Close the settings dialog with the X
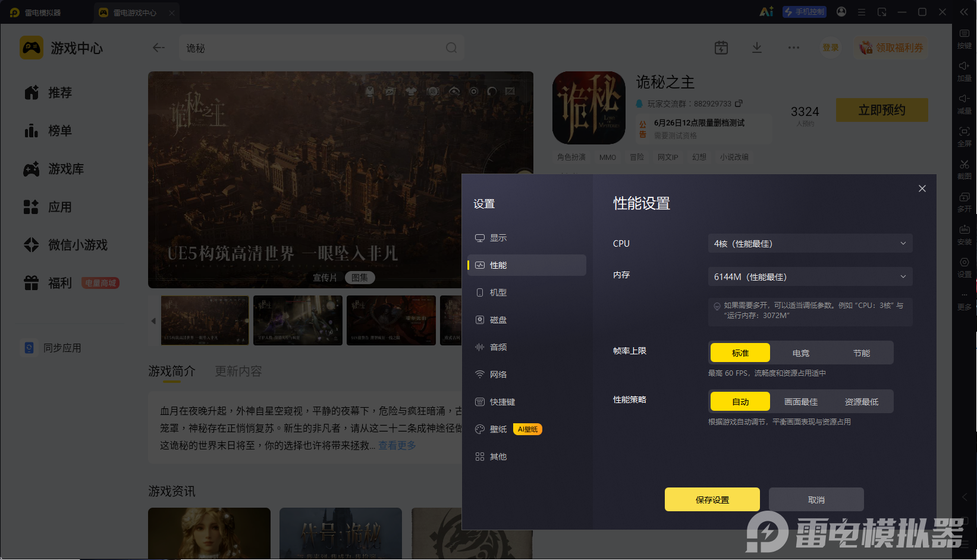The width and height of the screenshot is (977, 560). click(922, 188)
